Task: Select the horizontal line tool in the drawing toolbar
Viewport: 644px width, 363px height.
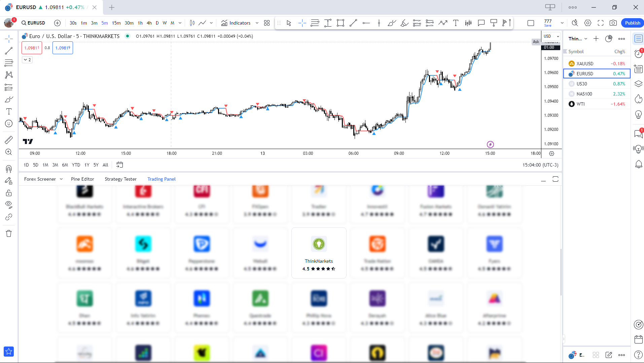Action: pos(366,23)
